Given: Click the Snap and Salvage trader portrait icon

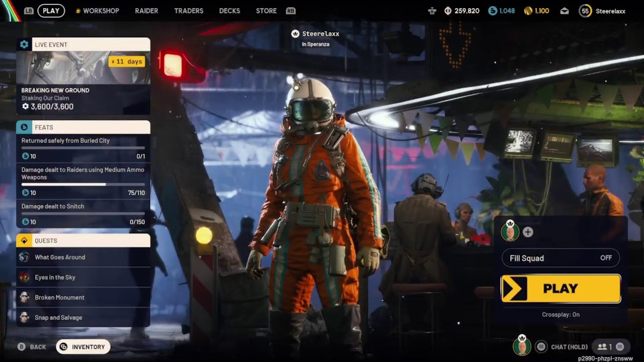Looking at the screenshot, I should (x=24, y=317).
